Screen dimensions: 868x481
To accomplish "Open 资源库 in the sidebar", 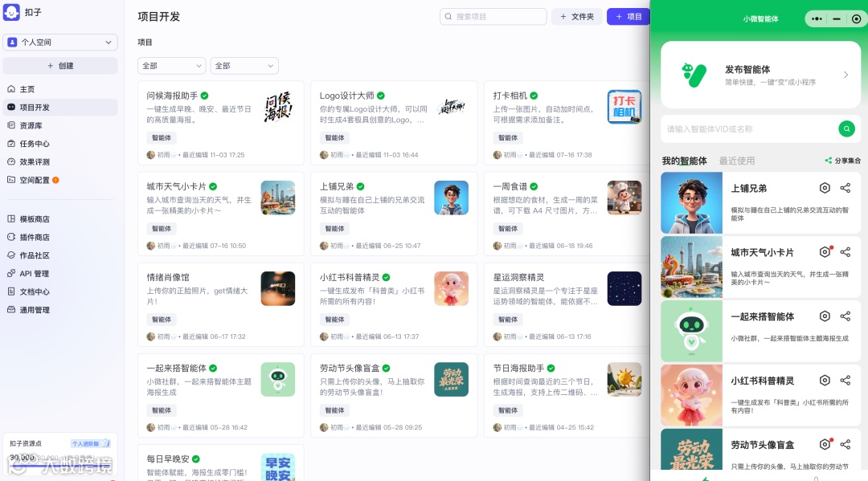I will [59, 125].
